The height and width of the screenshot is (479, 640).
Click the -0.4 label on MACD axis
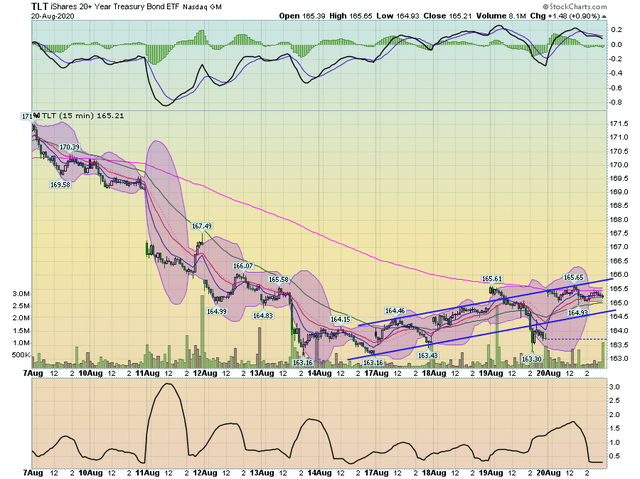tap(616, 73)
